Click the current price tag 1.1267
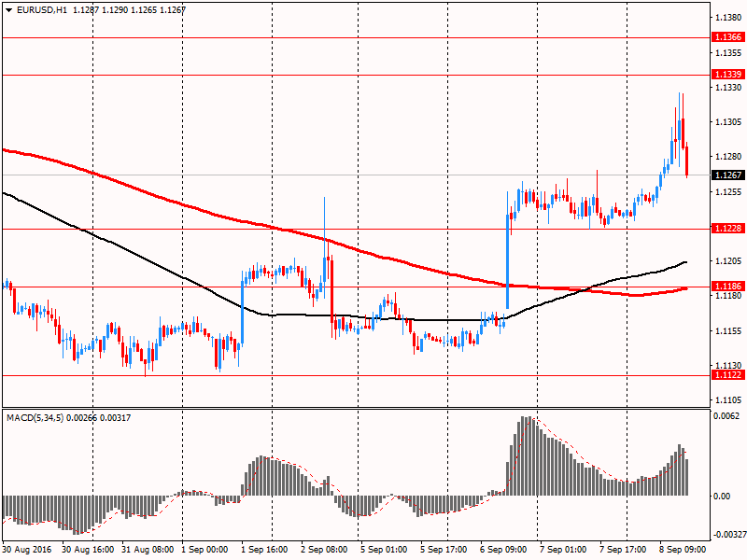 [x=728, y=175]
